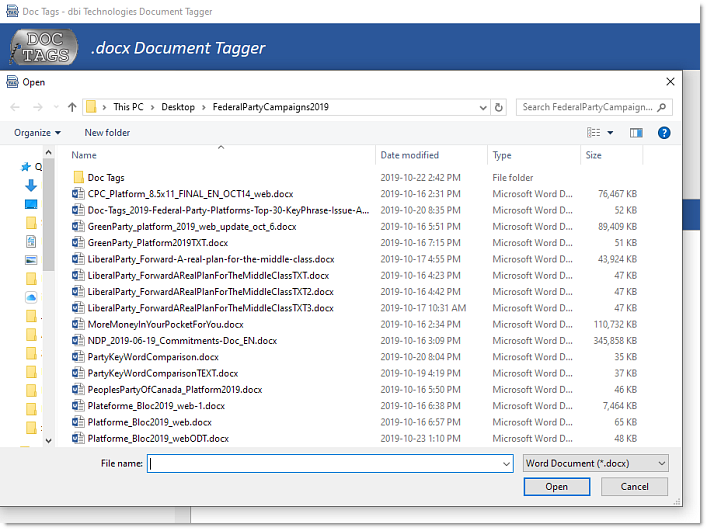The height and width of the screenshot is (529, 706).
Task: Select the blue Desktop icon in sidebar
Action: coord(31,204)
